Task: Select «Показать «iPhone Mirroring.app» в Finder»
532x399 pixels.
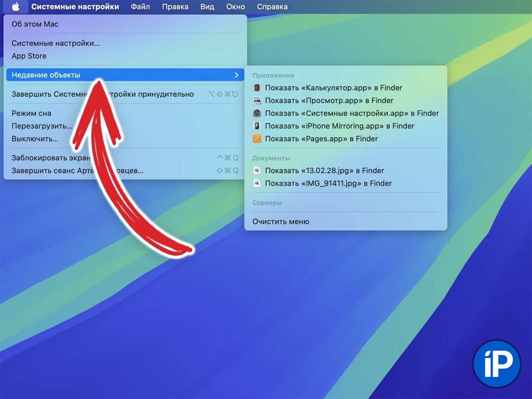Action: [x=346, y=126]
